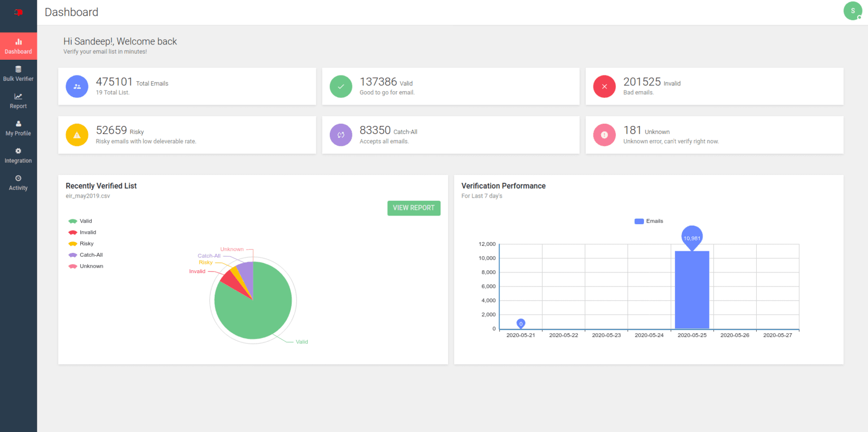This screenshot has height=432, width=868.
Task: Toggle Catch-All legend entry in pie chart
Action: (86, 255)
